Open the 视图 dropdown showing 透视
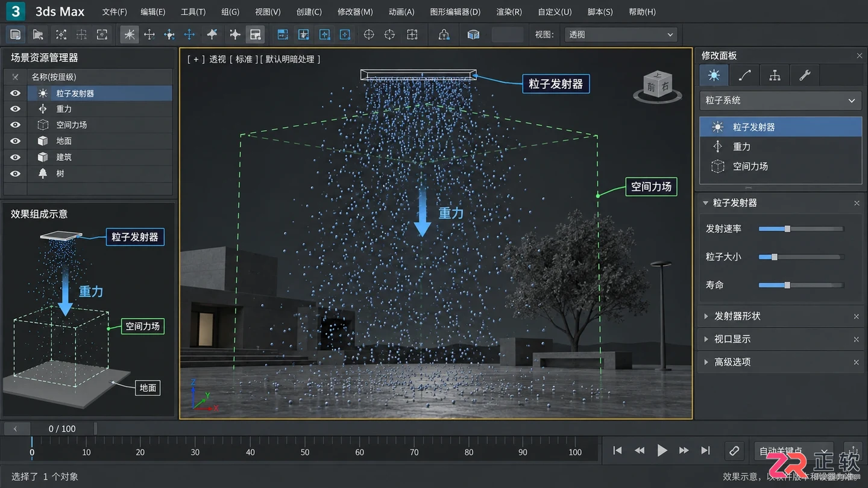868x488 pixels. pos(620,35)
